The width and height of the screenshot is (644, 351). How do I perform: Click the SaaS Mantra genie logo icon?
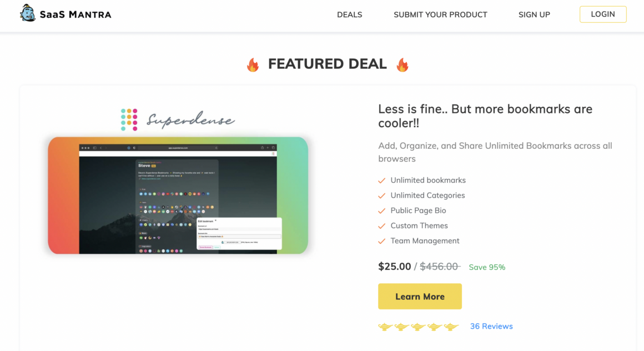click(x=28, y=13)
